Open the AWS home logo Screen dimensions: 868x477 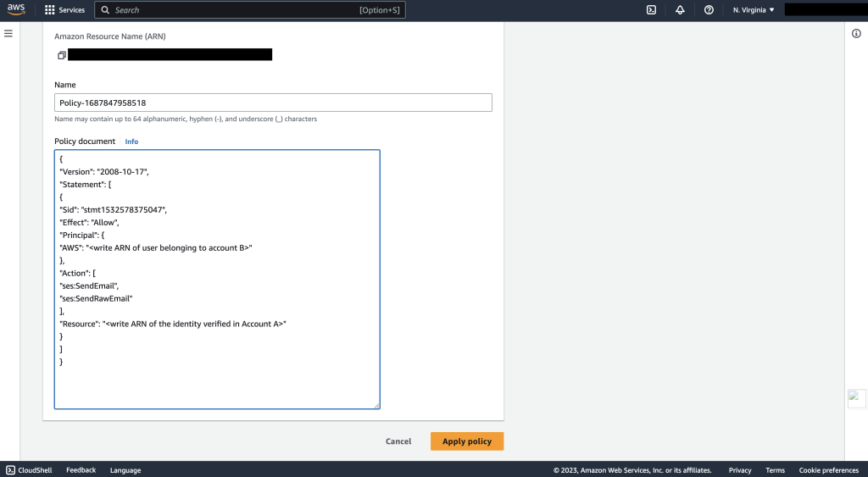point(16,9)
